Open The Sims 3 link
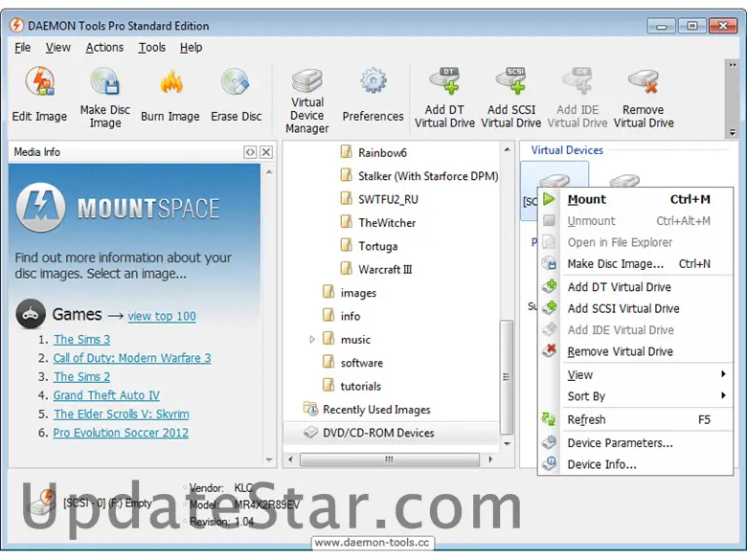This screenshot has height=560, width=747. [81, 340]
